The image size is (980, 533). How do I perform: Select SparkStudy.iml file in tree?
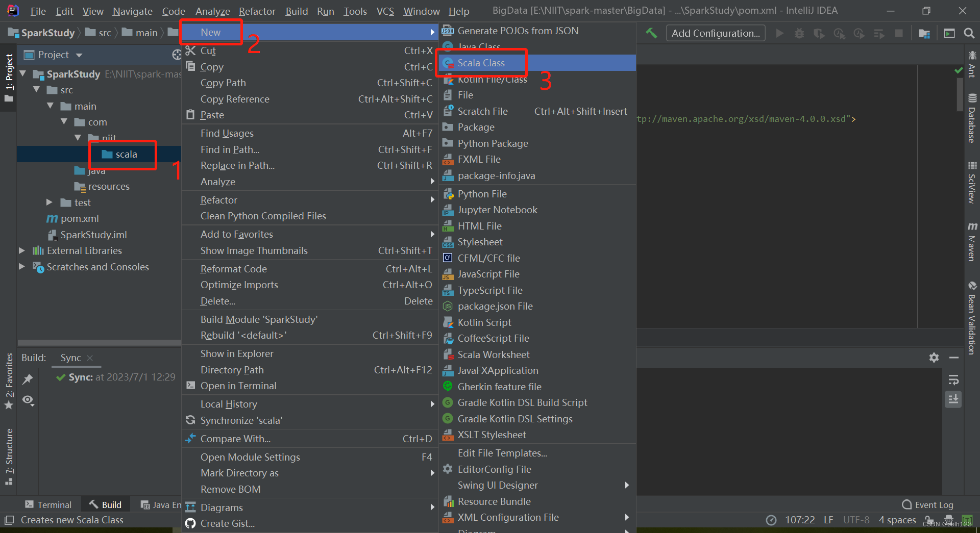[87, 235]
